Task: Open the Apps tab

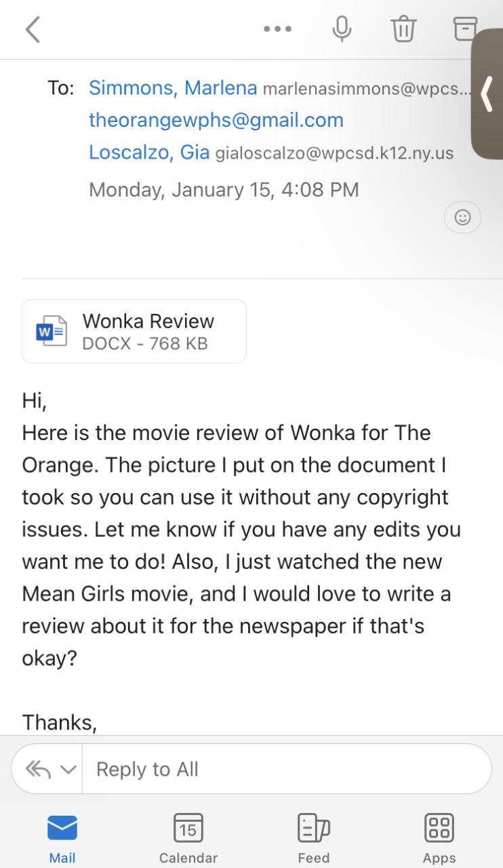Action: click(x=439, y=838)
